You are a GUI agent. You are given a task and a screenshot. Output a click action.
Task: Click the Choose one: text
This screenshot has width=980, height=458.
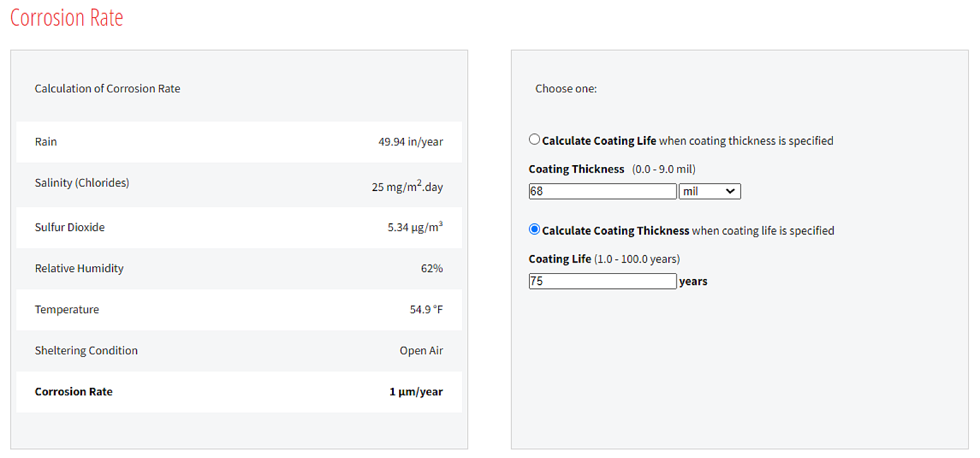click(x=566, y=89)
